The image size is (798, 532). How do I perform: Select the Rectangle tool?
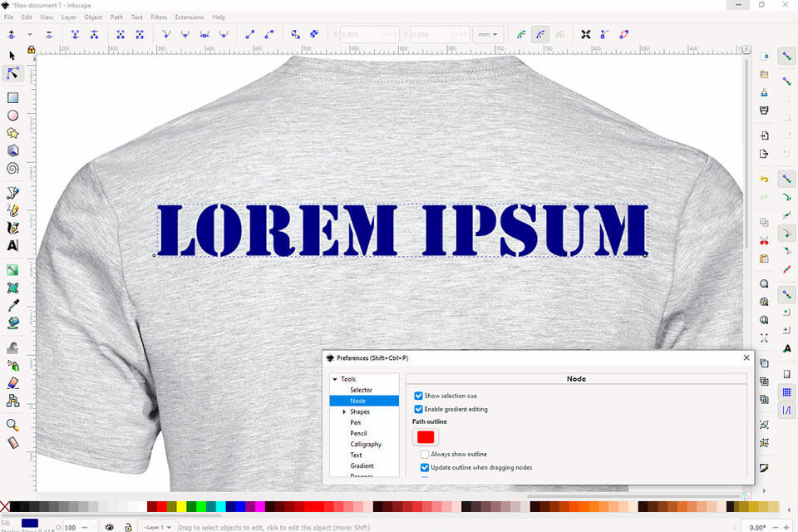(12, 98)
